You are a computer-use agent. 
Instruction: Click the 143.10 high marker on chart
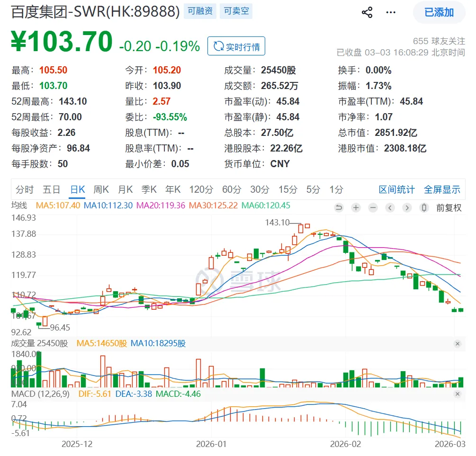277,223
